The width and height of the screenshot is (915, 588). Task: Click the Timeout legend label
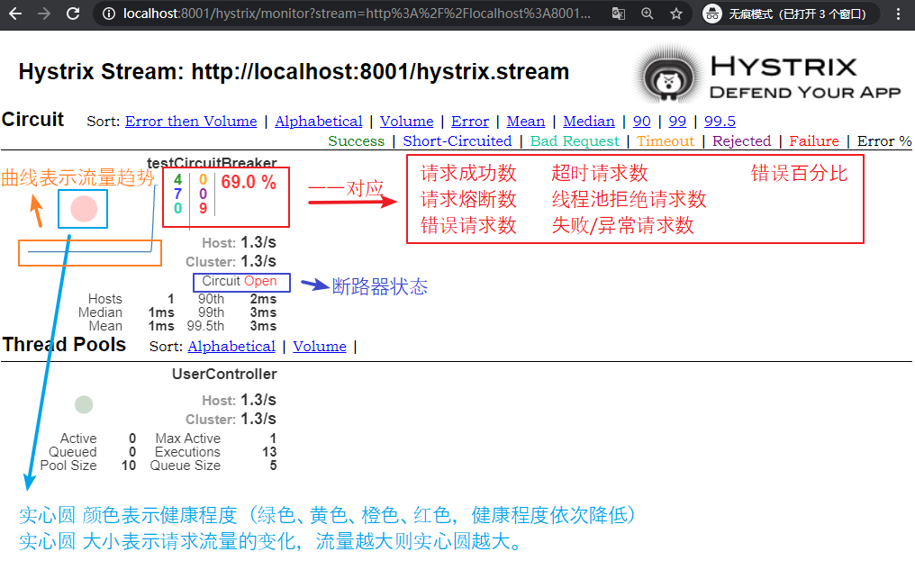pos(666,141)
